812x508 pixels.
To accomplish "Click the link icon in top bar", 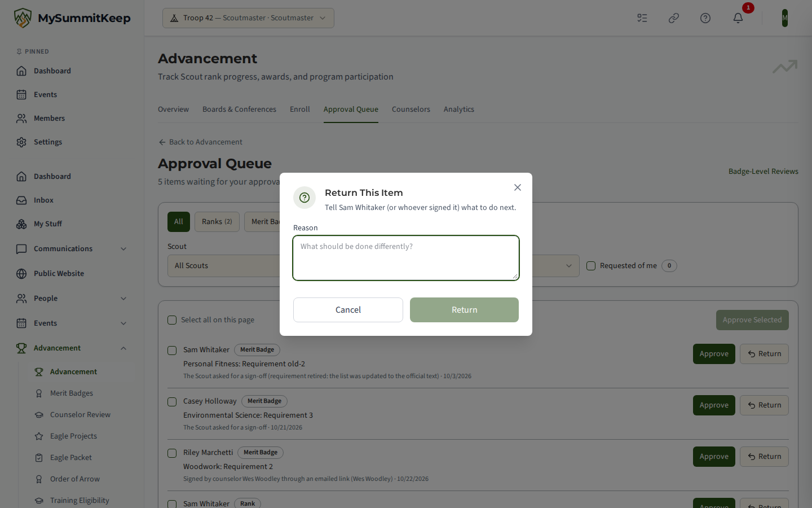I will pyautogui.click(x=674, y=18).
